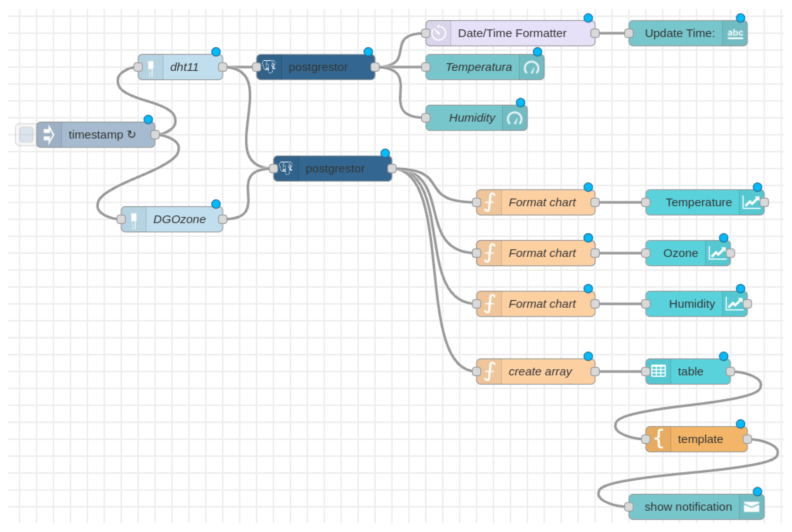Click the chart icon on Ozone node
This screenshot has height=532, width=792.
coord(717,253)
